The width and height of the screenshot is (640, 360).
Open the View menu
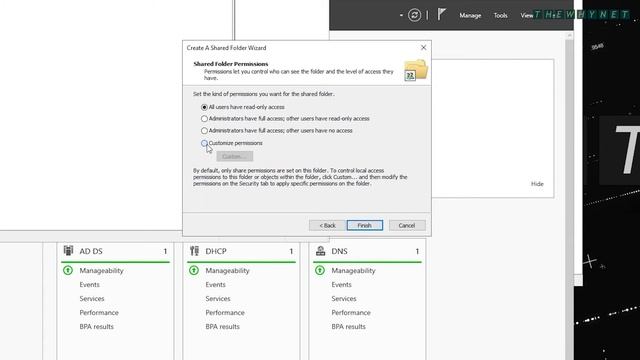tap(527, 15)
